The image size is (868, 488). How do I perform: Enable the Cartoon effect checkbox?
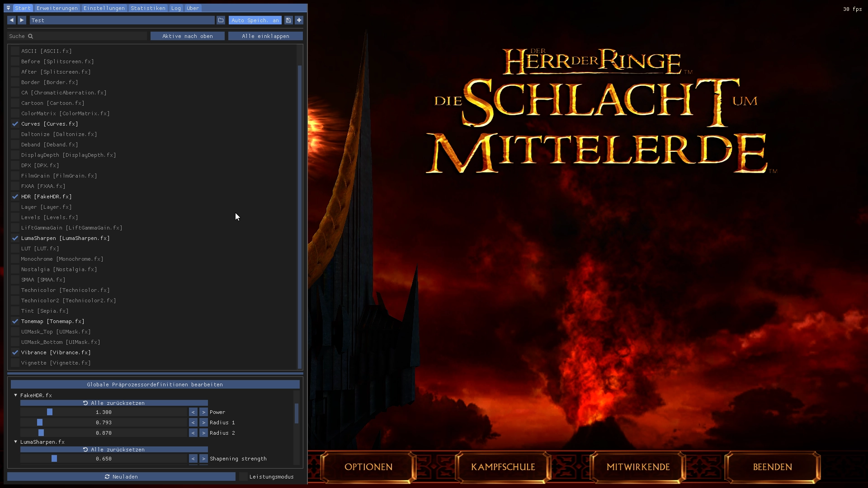(x=15, y=103)
